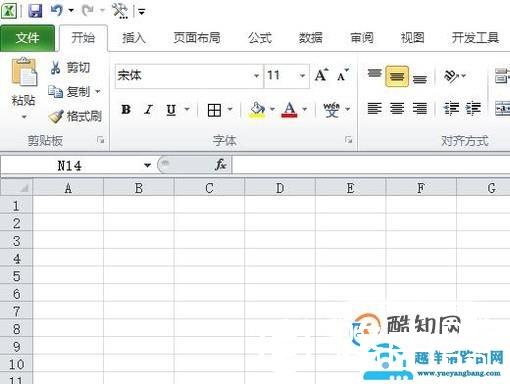This screenshot has width=510, height=384.
Task: Click the tools icon in quick access toolbar
Action: [x=120, y=11]
